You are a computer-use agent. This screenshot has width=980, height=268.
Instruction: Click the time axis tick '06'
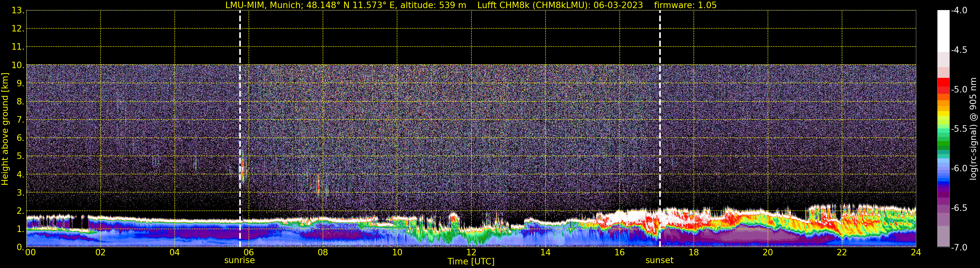[249, 252]
